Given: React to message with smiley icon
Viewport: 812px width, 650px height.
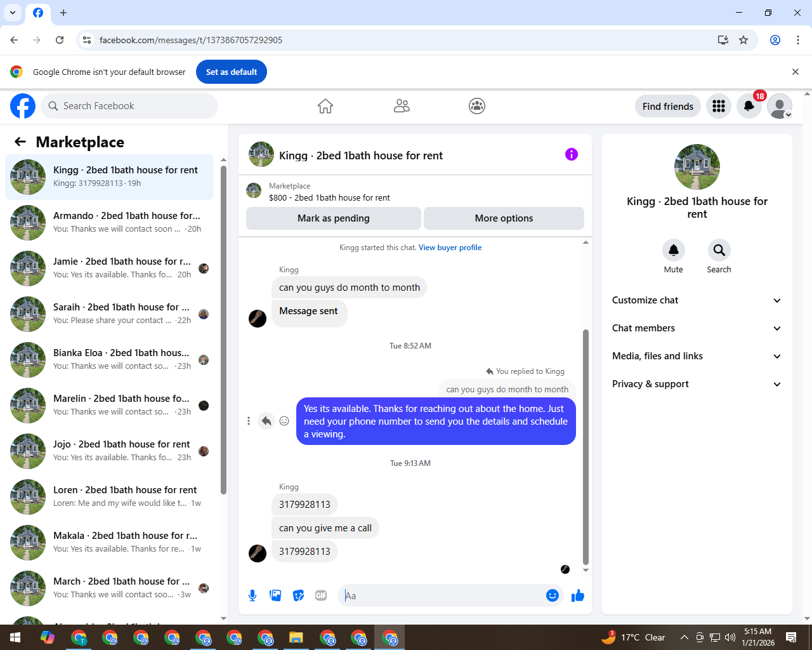Looking at the screenshot, I should (284, 421).
